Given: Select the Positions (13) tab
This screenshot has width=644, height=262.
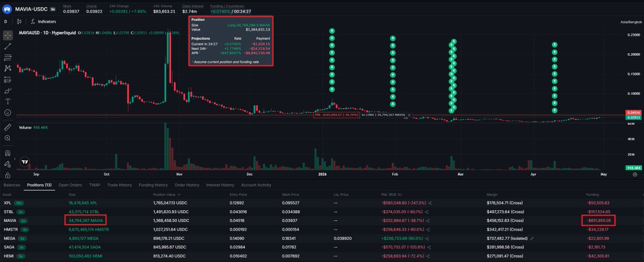Looking at the screenshot, I should point(39,185).
